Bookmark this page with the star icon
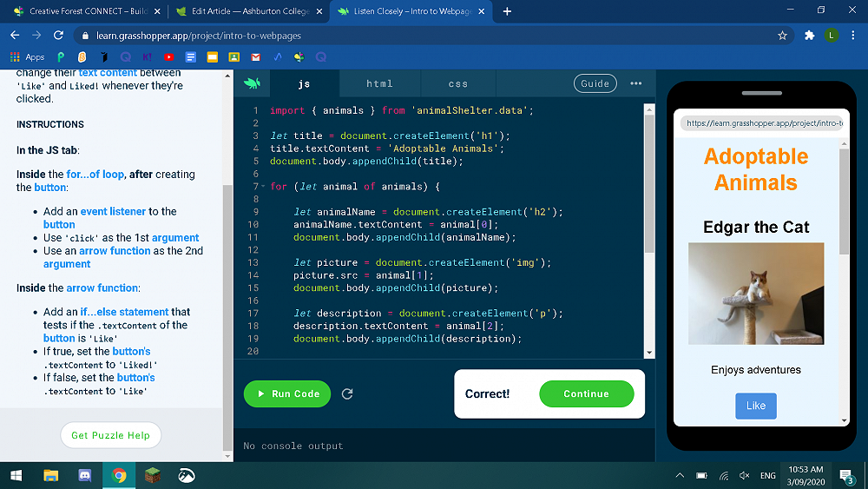 coord(782,36)
